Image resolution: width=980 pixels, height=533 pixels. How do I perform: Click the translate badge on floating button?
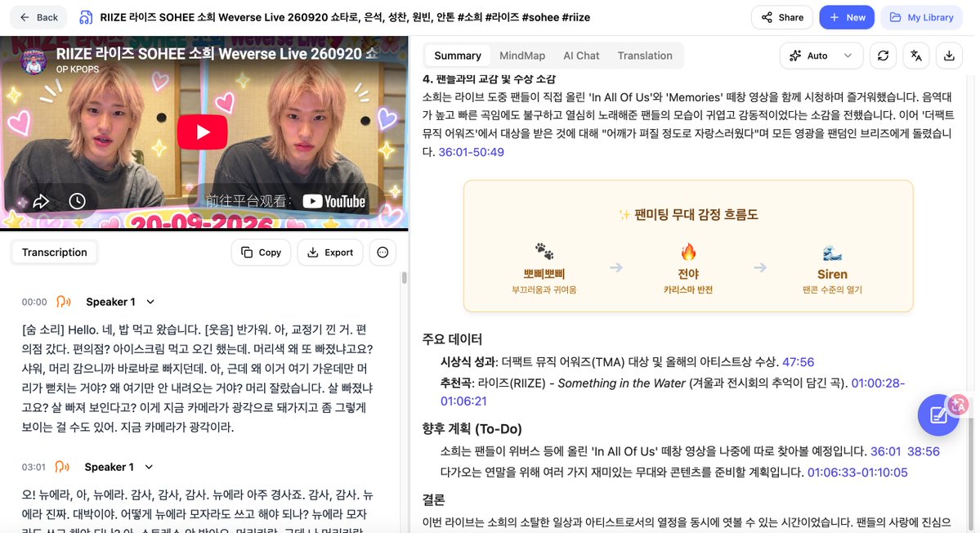click(x=958, y=405)
